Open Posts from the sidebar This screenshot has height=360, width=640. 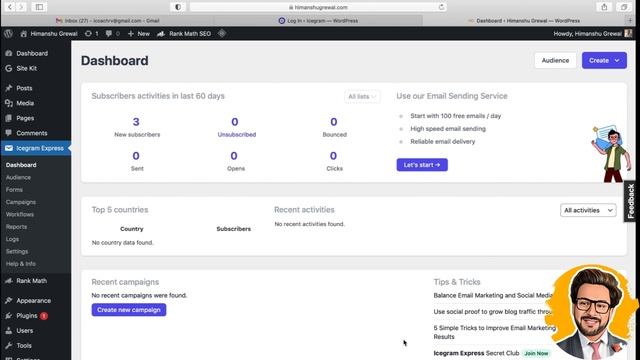point(24,88)
